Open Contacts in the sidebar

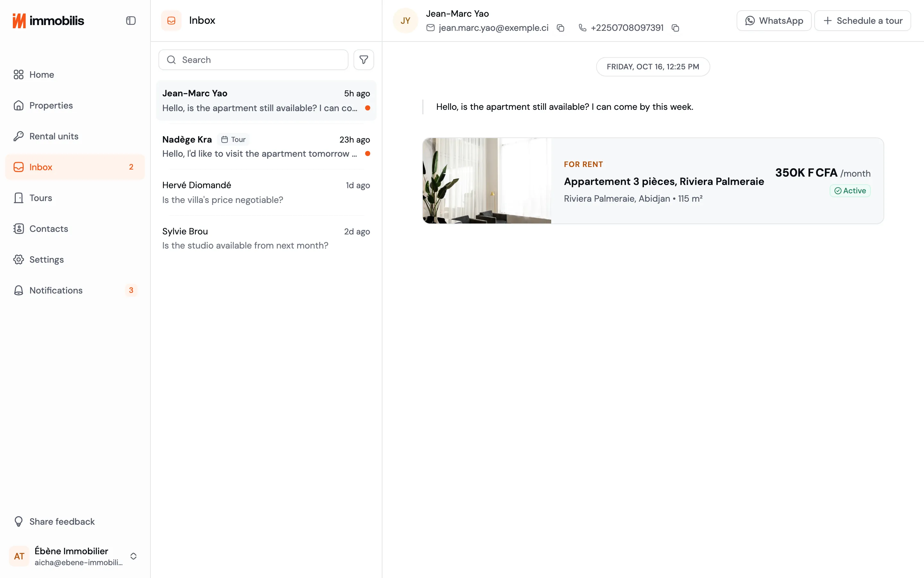(x=75, y=229)
